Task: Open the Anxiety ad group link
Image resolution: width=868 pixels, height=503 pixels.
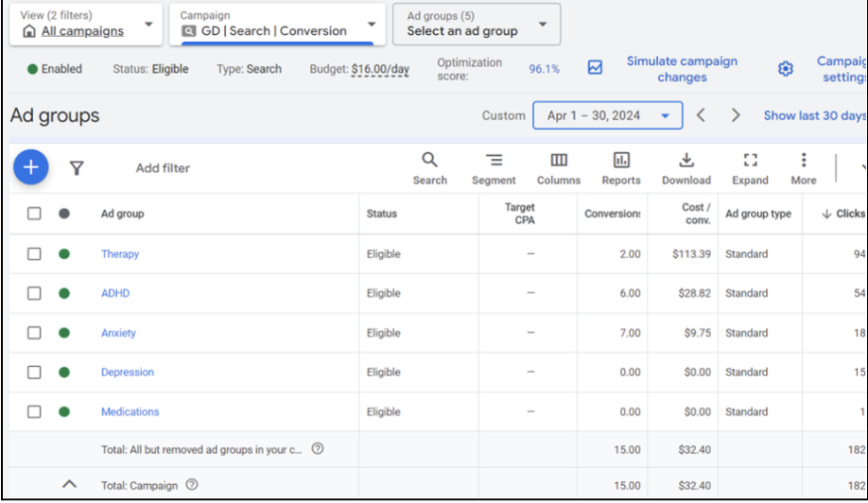Action: pos(118,333)
